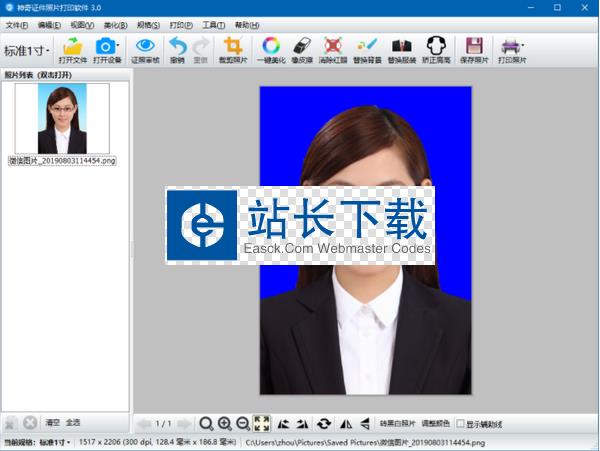Click the 保存照片 save photo icon

click(x=475, y=46)
